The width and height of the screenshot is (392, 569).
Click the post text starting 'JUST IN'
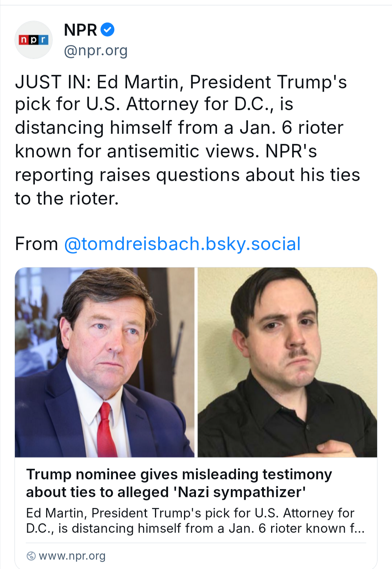pyautogui.click(x=181, y=82)
